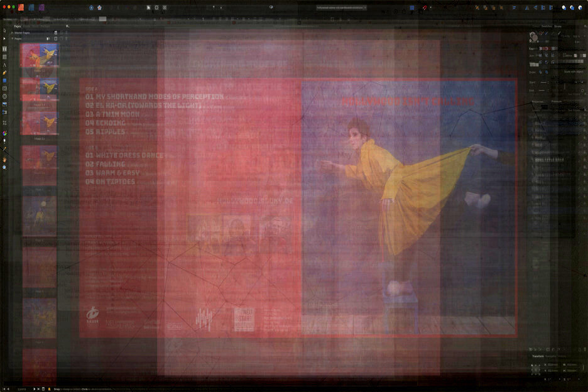Select the Picture Frame Ellipse tool
588x392 pixels.
pyautogui.click(x=4, y=96)
